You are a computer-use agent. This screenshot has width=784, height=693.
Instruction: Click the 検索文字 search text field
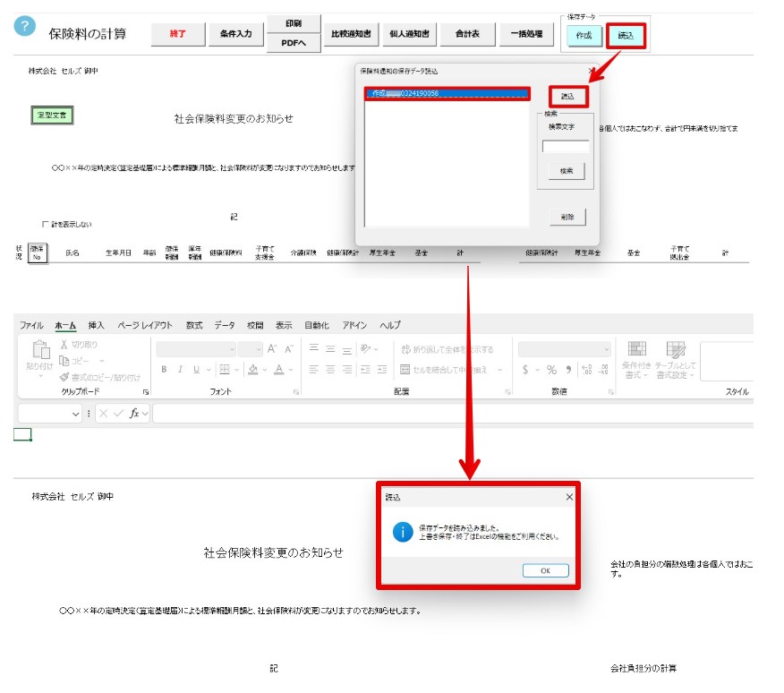(566, 146)
